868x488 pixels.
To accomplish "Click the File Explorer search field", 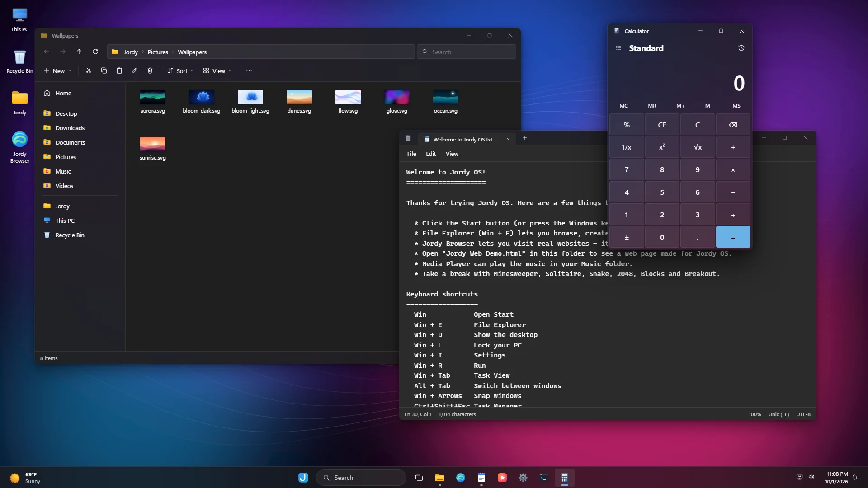I will (x=467, y=52).
